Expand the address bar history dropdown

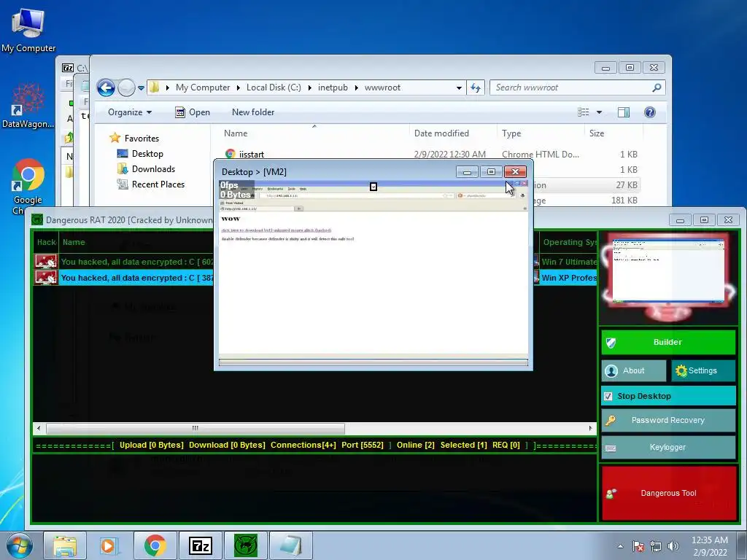(459, 87)
